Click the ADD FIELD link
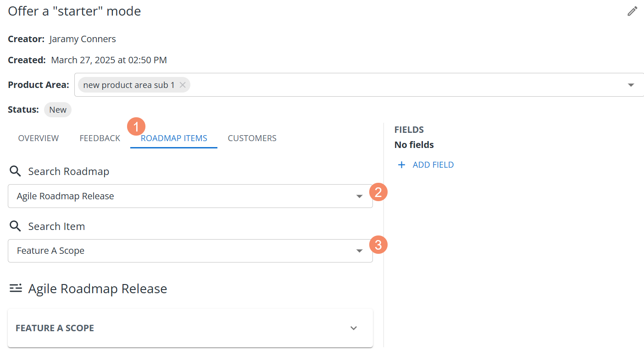 tap(433, 164)
